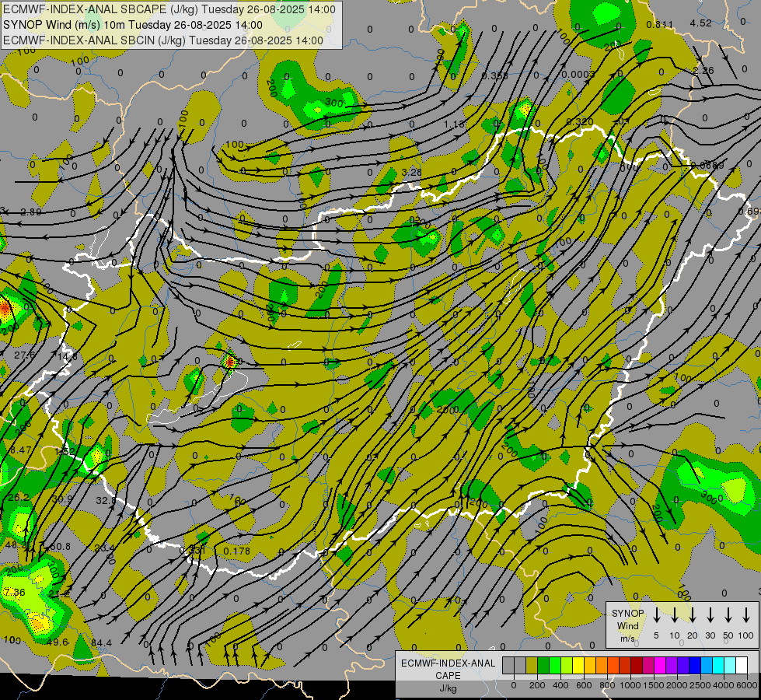Click the 'CAPE' label in colour legend

pos(448,676)
